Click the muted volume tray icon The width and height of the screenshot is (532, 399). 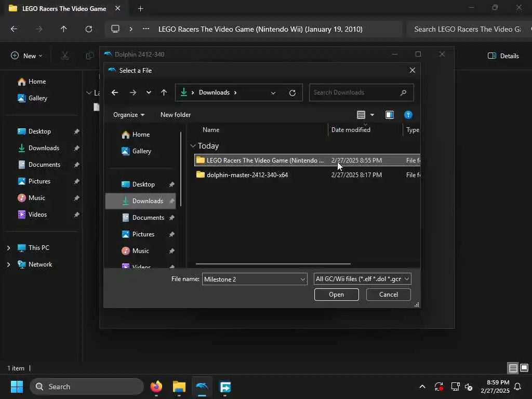469,387
